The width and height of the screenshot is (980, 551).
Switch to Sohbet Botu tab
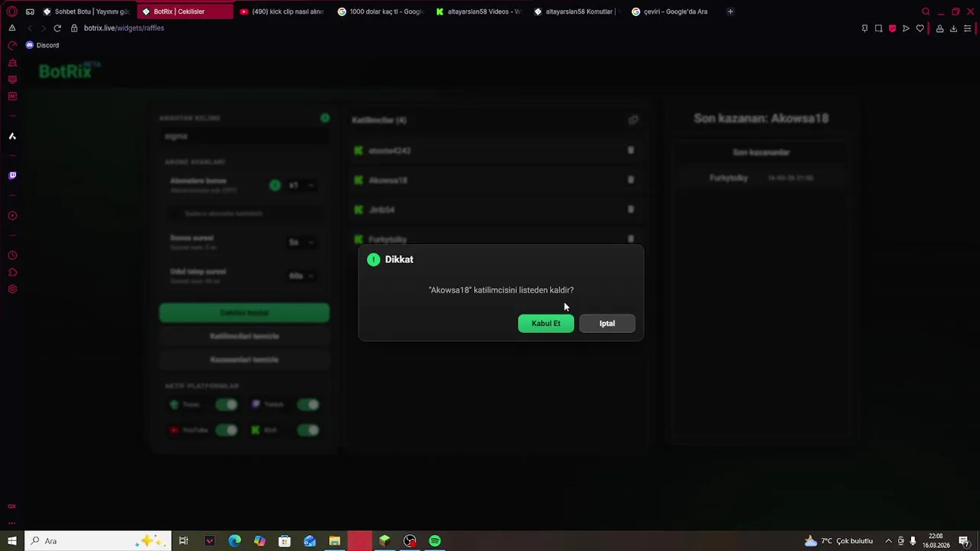coord(87,11)
